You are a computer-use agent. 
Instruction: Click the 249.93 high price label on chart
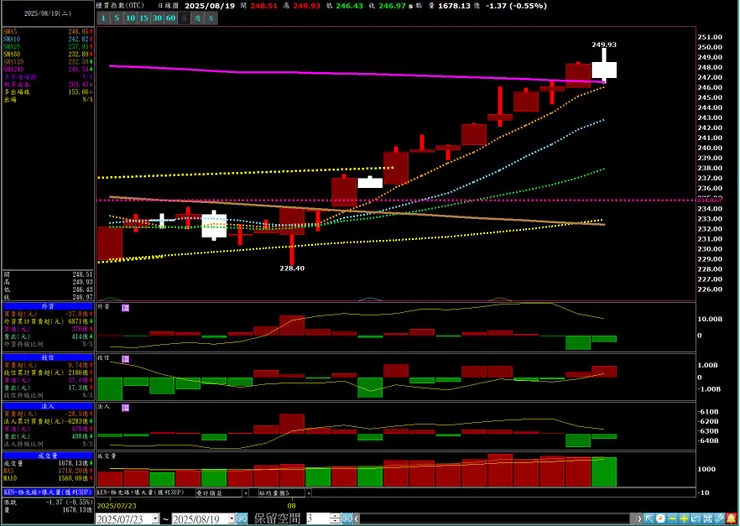[604, 44]
